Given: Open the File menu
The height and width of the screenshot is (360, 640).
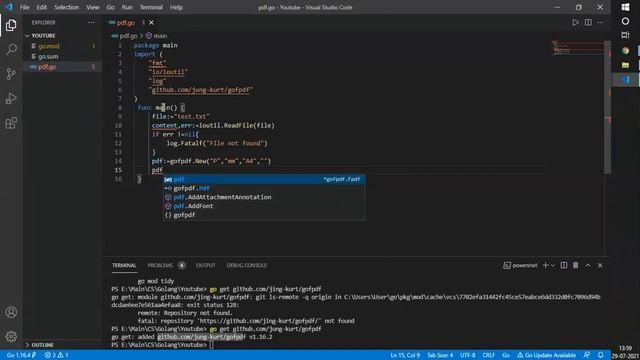Looking at the screenshot, I should pyautogui.click(x=24, y=7).
